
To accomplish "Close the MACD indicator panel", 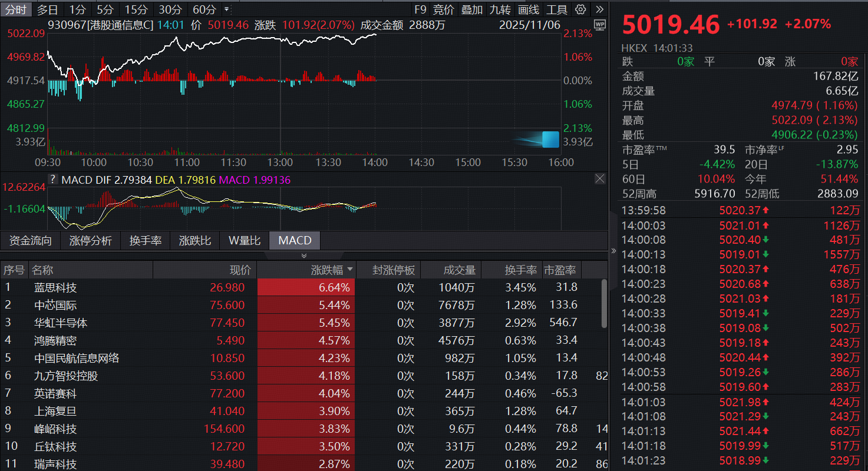I will coord(599,178).
